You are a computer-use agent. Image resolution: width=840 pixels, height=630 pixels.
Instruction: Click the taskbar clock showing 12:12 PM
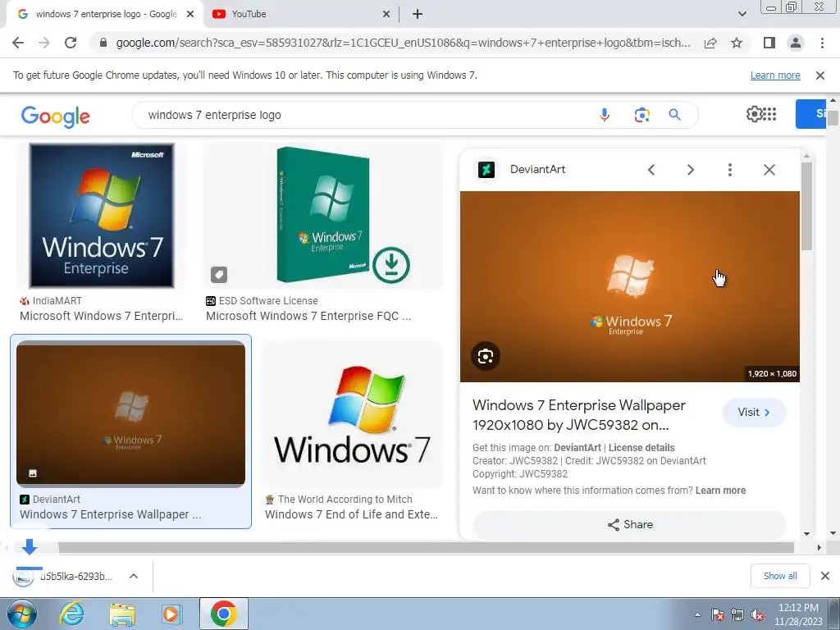pos(798,614)
